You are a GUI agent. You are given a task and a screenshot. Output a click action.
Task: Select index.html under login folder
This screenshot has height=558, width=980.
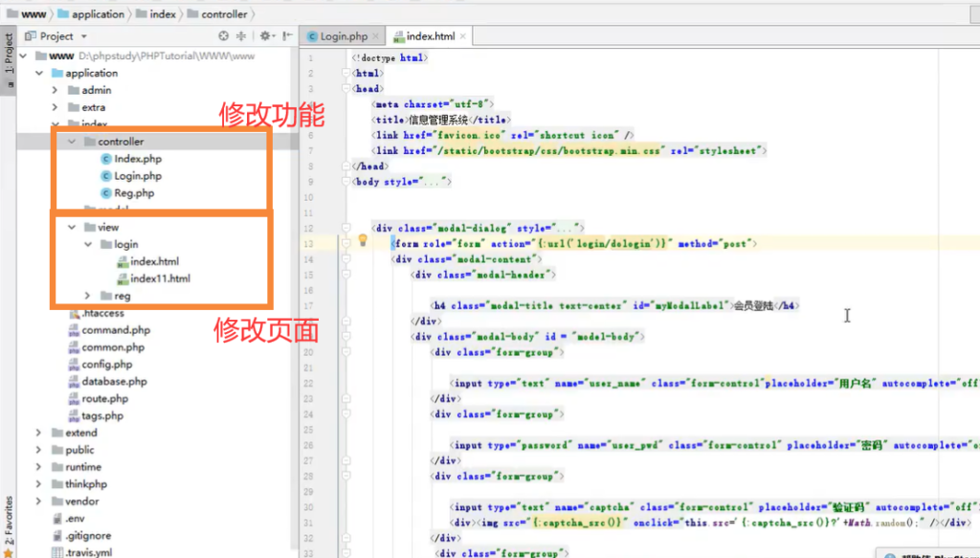[148, 261]
